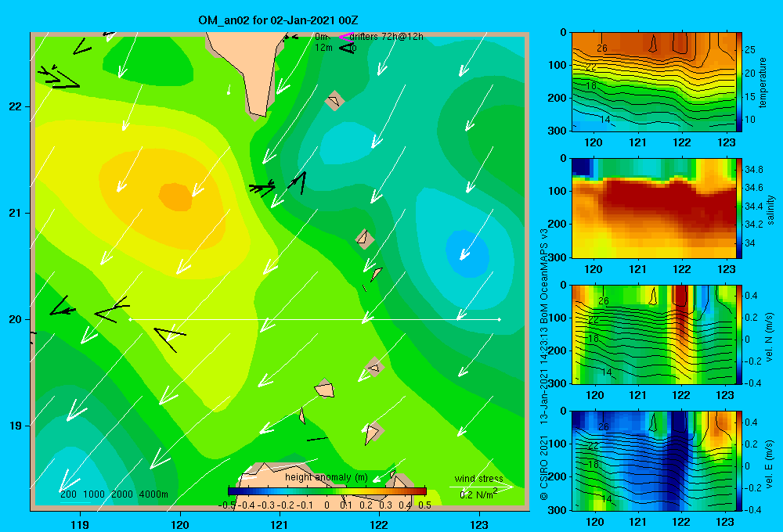Click the '0.5' height anomaly colorbar tick
This screenshot has height=532, width=783.
pos(425,505)
